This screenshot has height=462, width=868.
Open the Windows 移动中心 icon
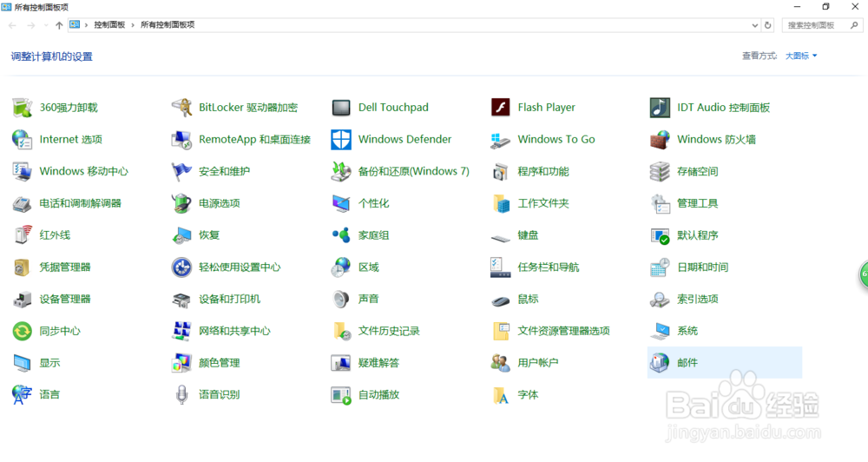tap(23, 172)
